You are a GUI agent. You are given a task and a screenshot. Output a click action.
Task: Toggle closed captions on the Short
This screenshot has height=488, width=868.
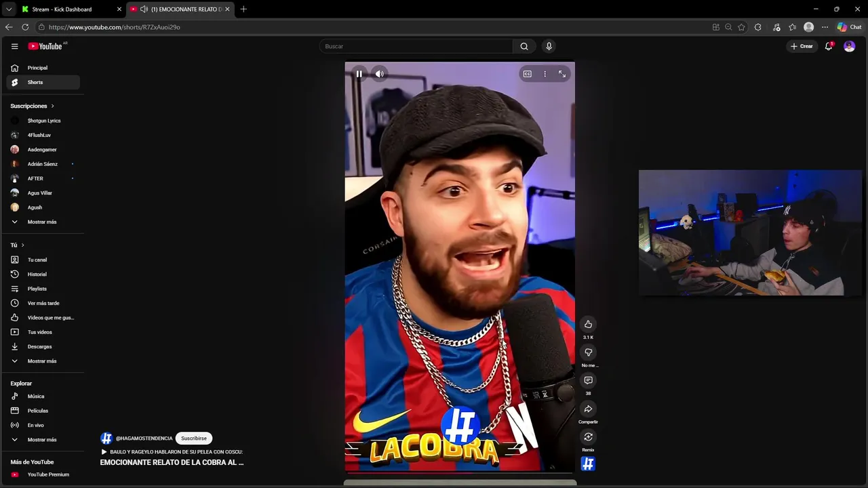tap(527, 74)
